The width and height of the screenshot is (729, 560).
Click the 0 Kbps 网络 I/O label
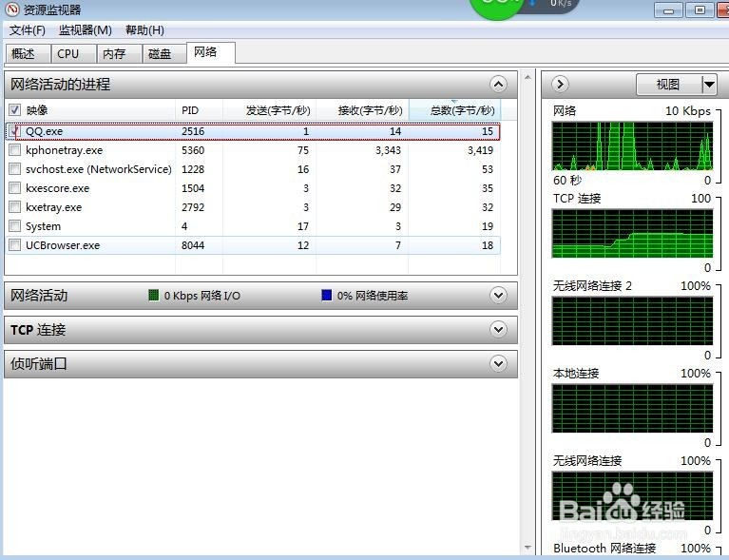pos(202,296)
